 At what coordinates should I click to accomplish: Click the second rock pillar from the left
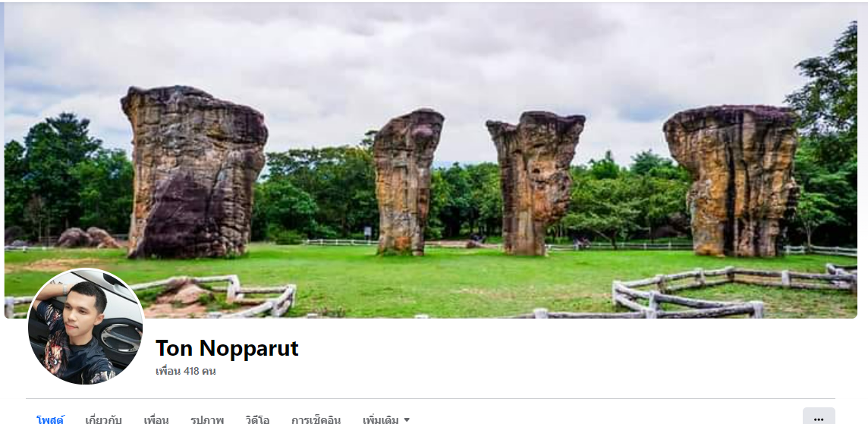point(407,182)
